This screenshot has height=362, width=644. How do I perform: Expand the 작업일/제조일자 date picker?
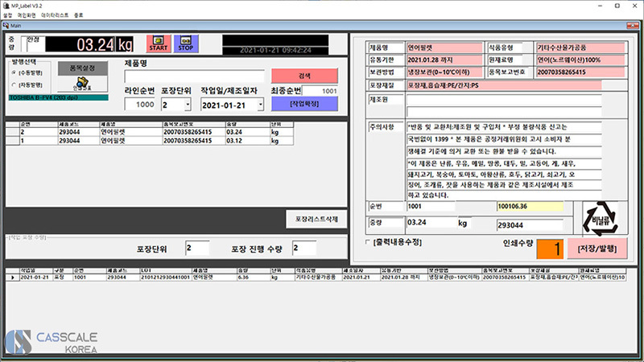point(260,105)
